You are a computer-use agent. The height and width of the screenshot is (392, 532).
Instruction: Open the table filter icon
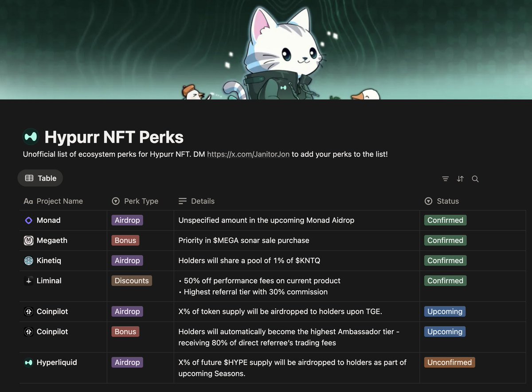pyautogui.click(x=446, y=179)
